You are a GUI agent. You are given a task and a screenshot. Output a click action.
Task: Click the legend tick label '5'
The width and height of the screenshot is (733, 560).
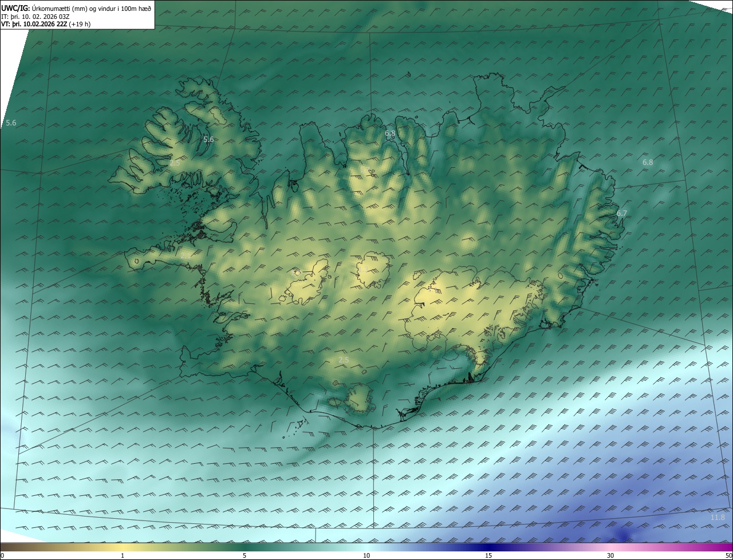[x=245, y=555]
